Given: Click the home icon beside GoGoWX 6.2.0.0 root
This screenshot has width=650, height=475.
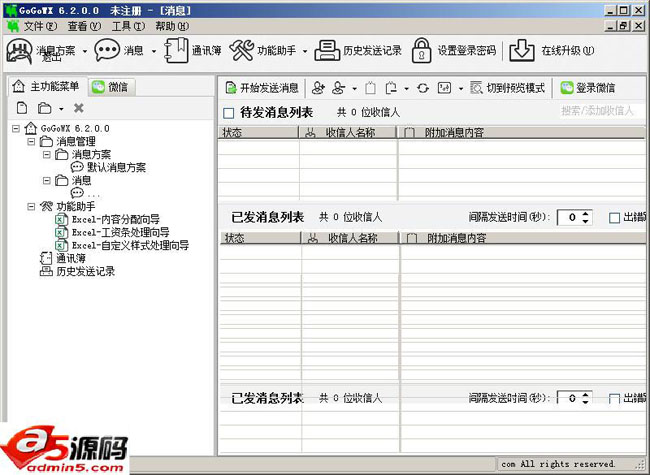Looking at the screenshot, I should point(31,128).
